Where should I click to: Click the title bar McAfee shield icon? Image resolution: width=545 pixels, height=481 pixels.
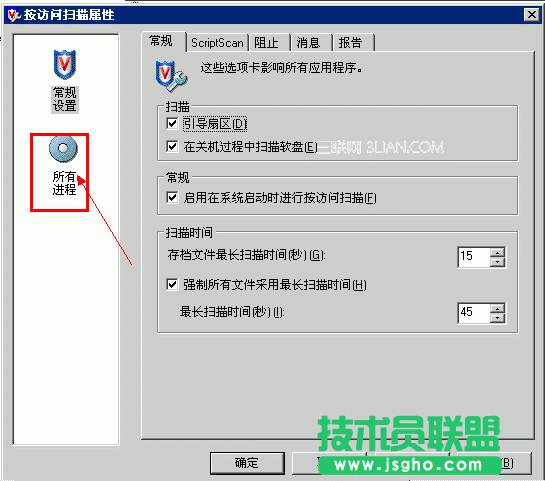point(14,15)
